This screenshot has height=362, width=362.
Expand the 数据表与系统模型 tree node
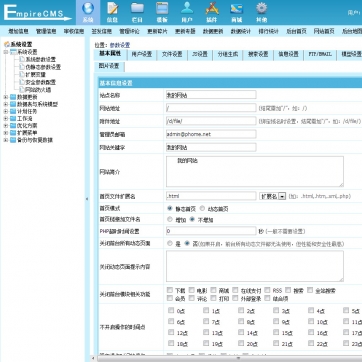click(6, 104)
